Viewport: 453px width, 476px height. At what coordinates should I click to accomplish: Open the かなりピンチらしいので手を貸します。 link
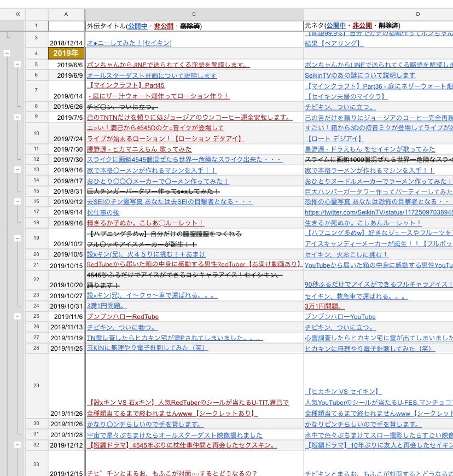click(x=363, y=424)
